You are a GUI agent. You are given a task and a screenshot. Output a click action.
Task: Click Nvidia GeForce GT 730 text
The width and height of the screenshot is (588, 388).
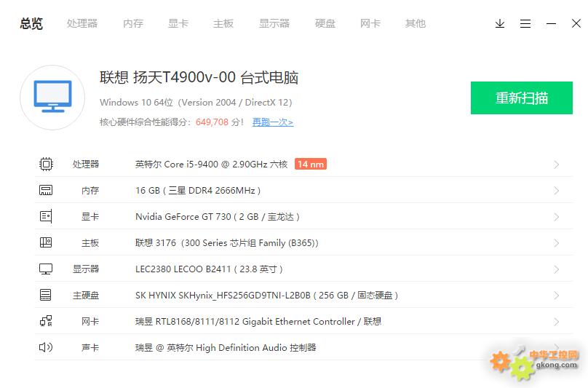click(218, 217)
